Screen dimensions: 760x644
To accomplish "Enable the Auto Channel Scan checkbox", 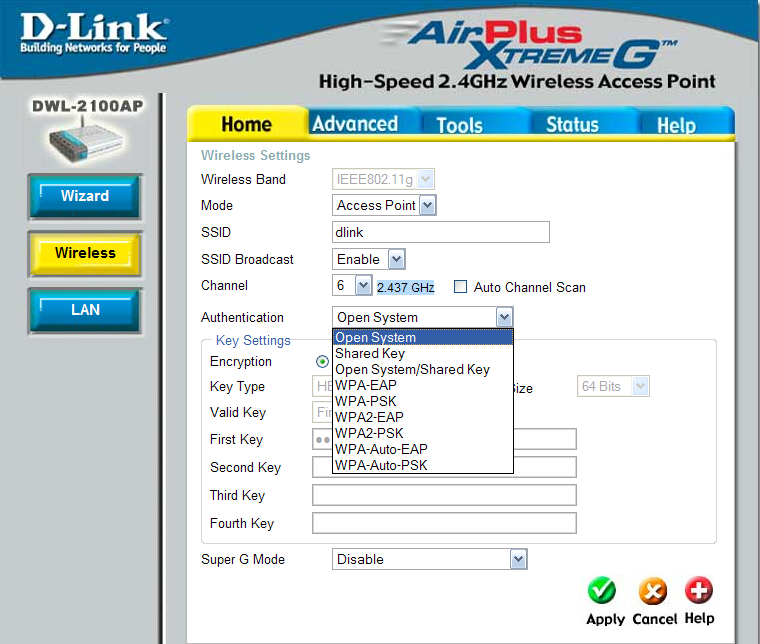I will [460, 287].
